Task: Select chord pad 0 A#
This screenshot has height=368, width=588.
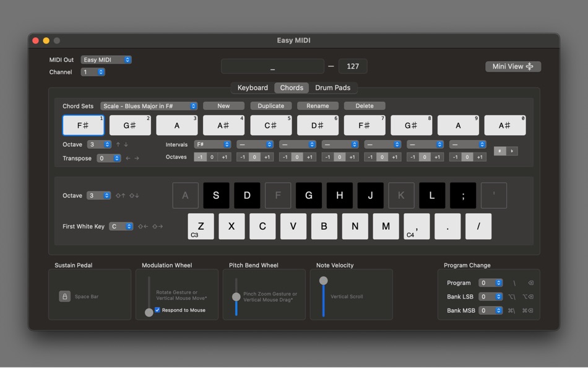Action: coord(505,125)
